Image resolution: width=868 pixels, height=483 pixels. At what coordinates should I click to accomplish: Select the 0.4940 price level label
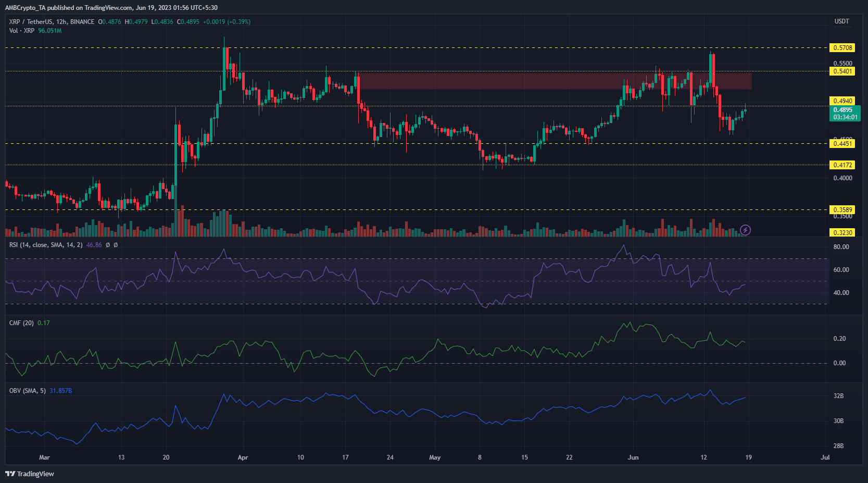pos(842,101)
